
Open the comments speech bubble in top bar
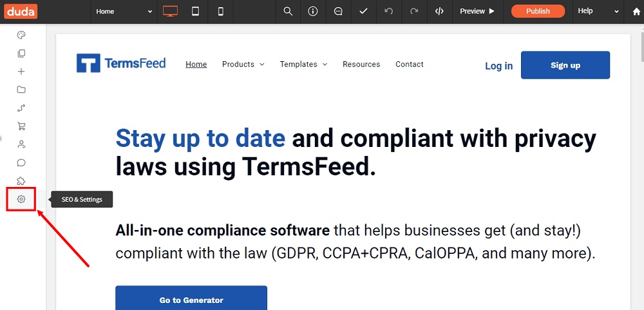[x=339, y=12]
